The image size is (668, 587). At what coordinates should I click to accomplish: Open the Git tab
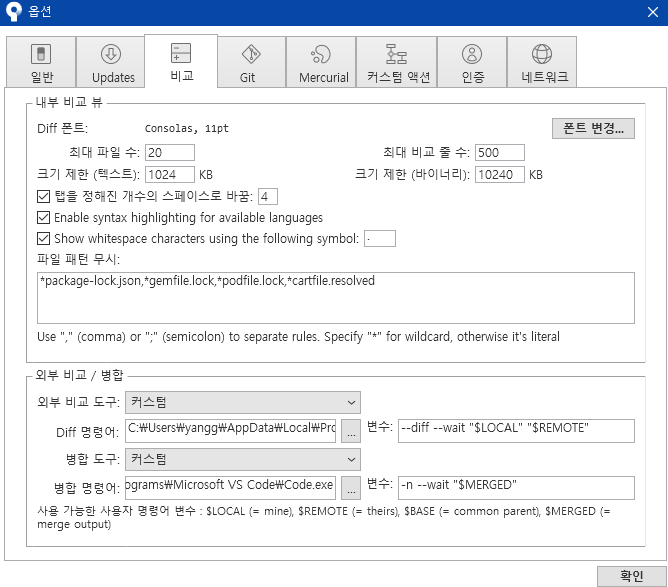pyautogui.click(x=251, y=62)
